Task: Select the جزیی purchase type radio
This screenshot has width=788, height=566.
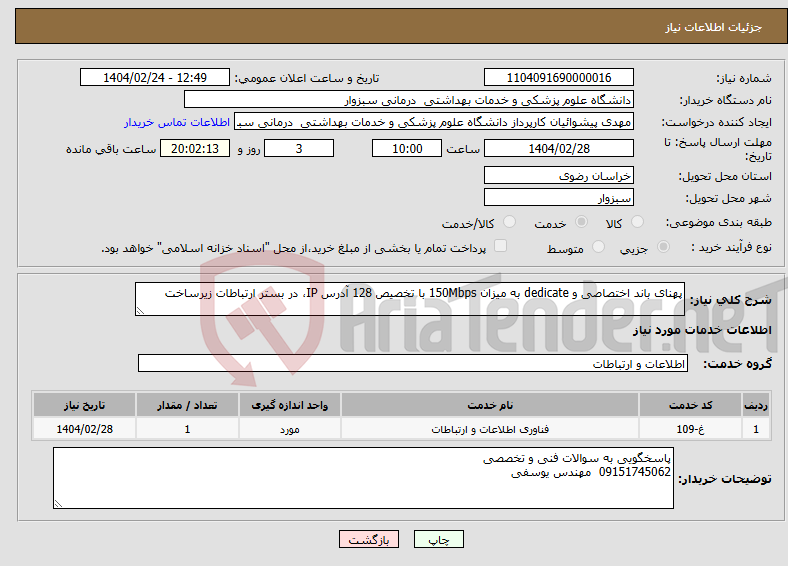Action: coord(663,247)
